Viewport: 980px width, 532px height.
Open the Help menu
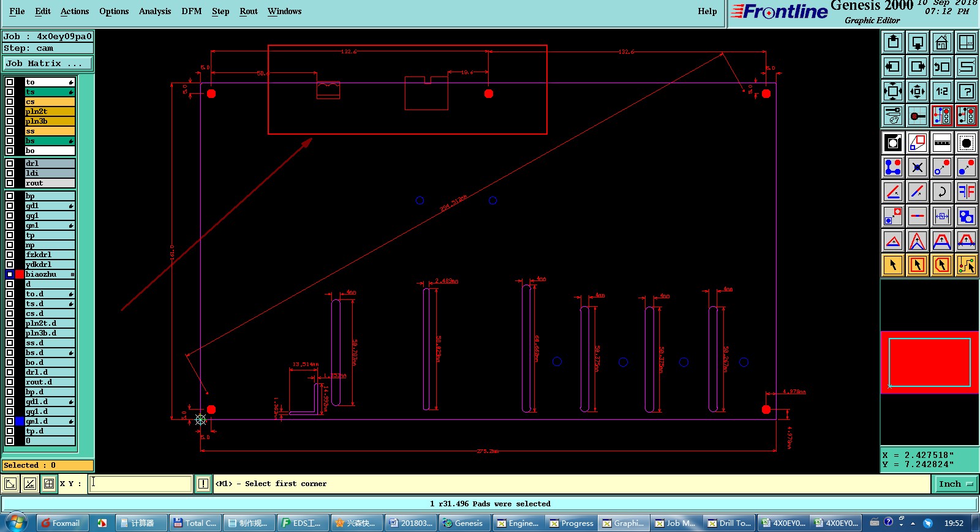[707, 11]
